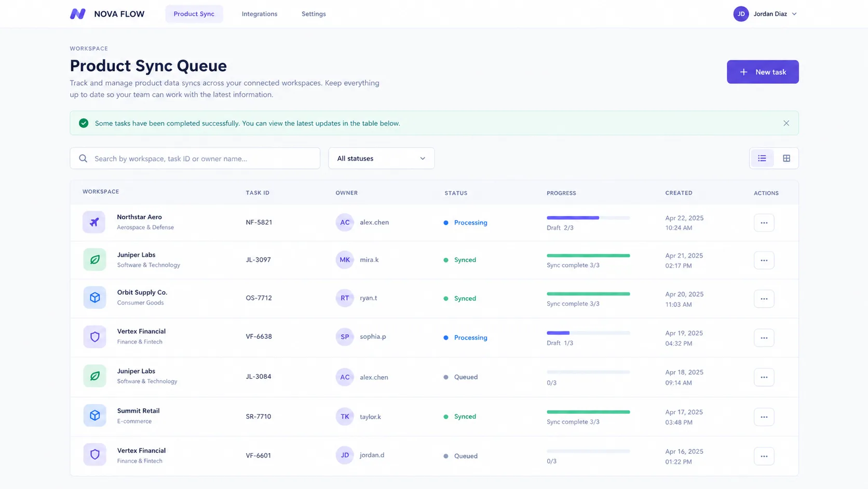Click the Nova Flow logo icon

click(78, 14)
